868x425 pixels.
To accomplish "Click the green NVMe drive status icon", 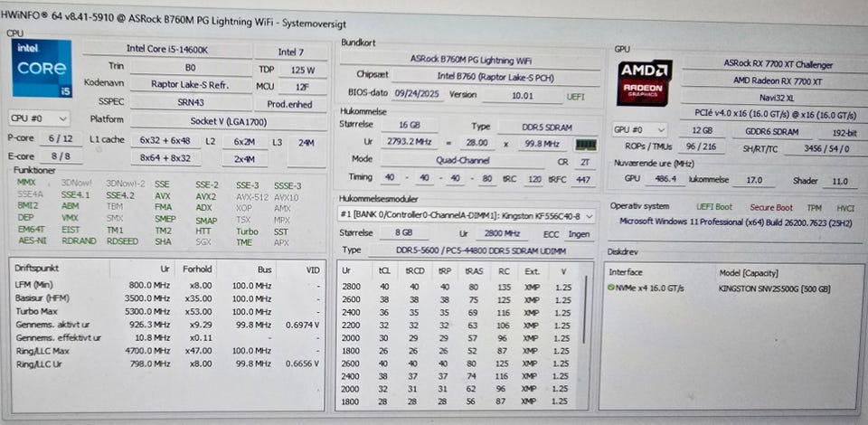I will [611, 288].
